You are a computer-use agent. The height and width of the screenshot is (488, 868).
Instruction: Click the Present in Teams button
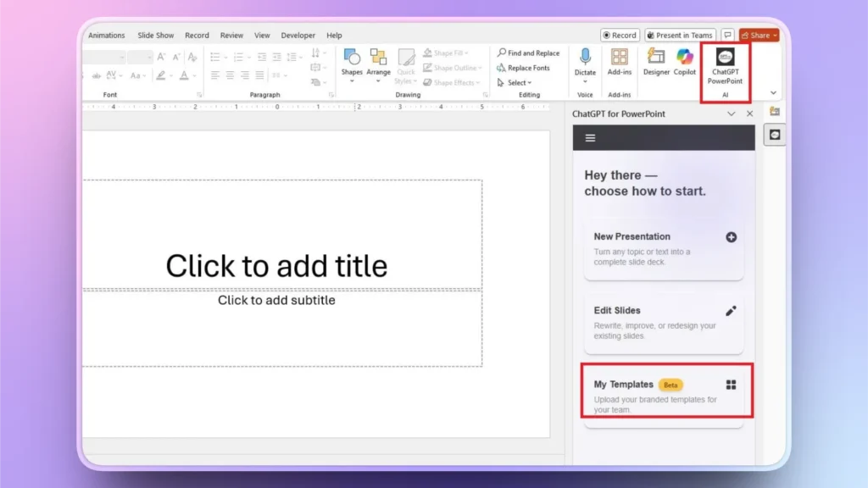pos(680,35)
